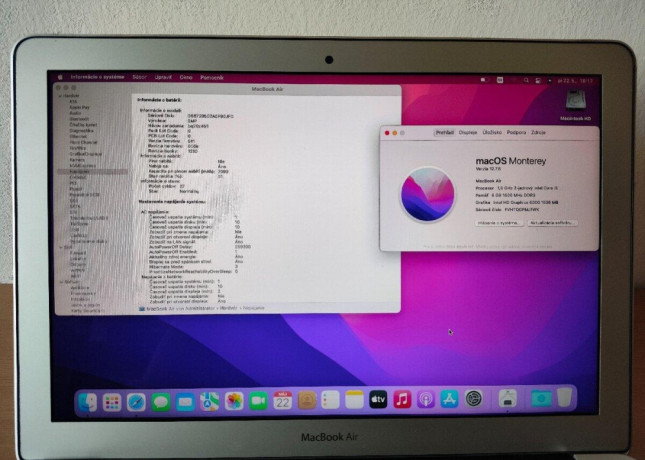Click the Aktualizácia softvéru button
Image resolution: width=645 pixels, height=460 pixels.
pos(552,223)
